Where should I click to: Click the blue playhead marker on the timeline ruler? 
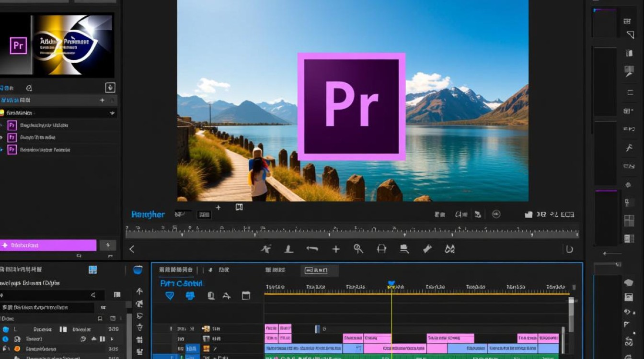click(391, 284)
